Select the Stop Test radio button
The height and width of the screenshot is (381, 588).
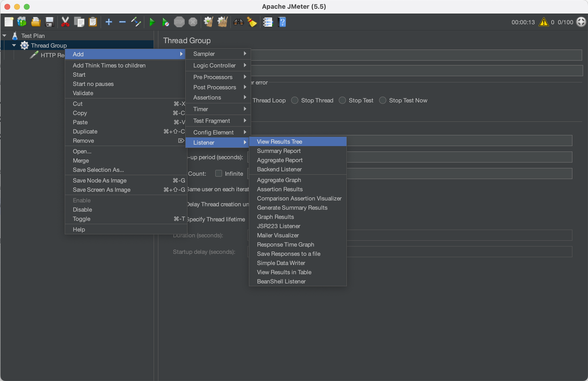[342, 100]
